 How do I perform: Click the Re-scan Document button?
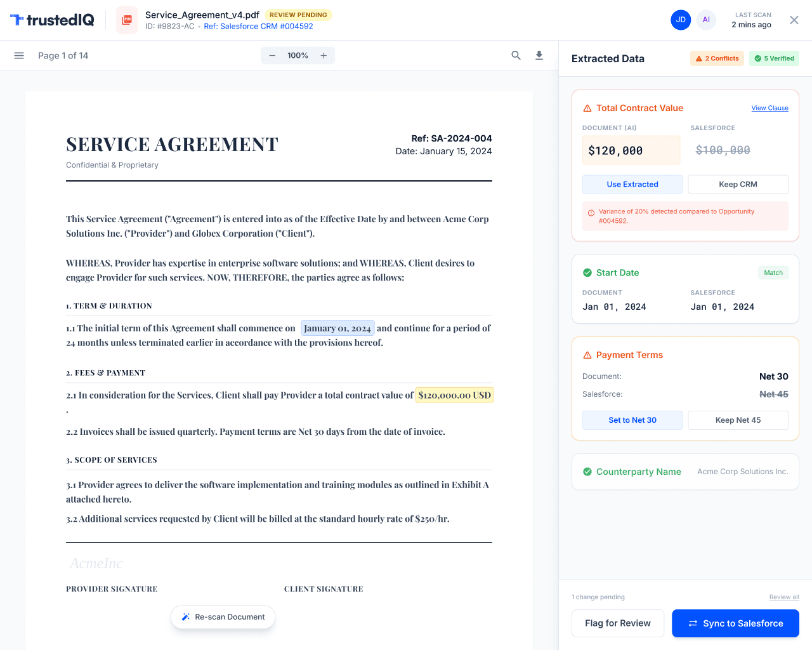223,617
